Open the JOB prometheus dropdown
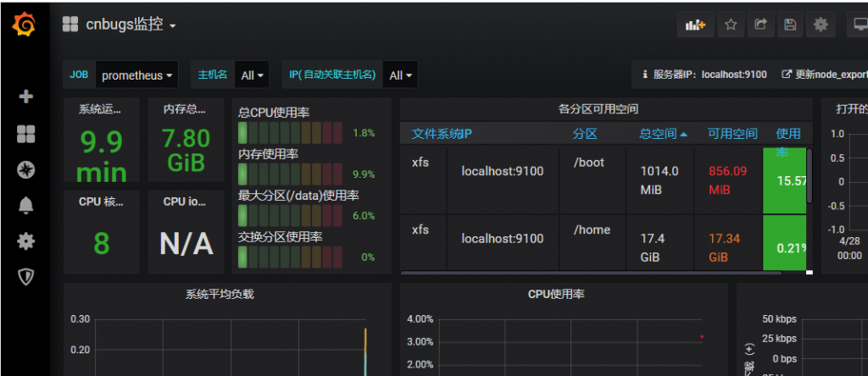 [x=137, y=75]
